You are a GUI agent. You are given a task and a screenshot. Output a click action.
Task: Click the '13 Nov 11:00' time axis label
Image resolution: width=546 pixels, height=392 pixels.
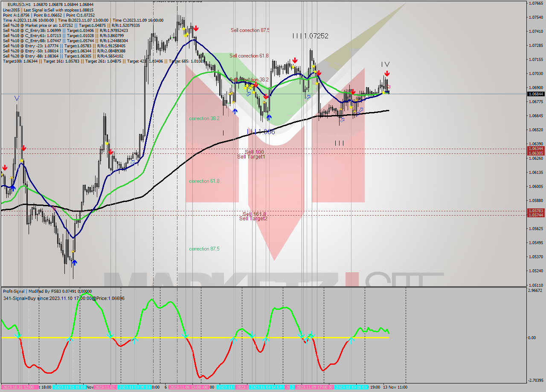(x=395, y=387)
